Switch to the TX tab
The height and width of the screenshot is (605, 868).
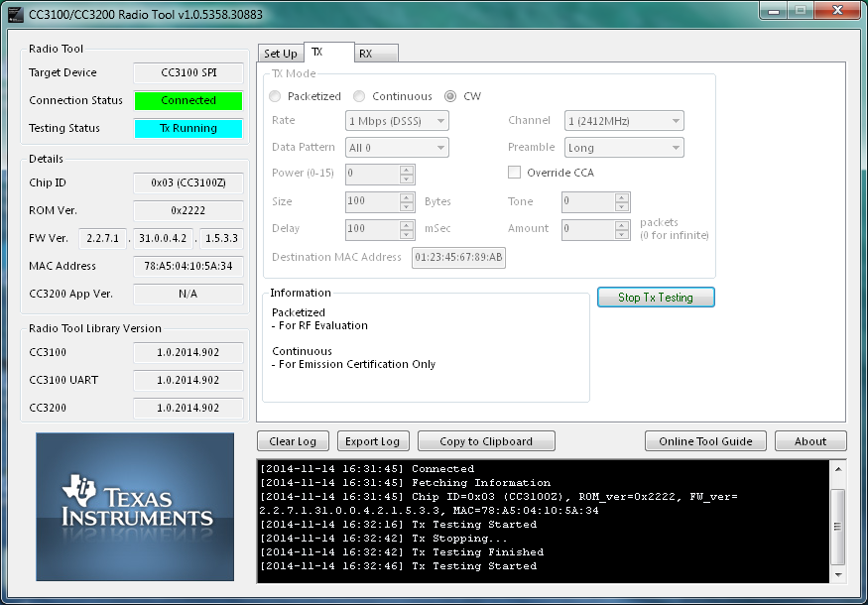coord(328,52)
